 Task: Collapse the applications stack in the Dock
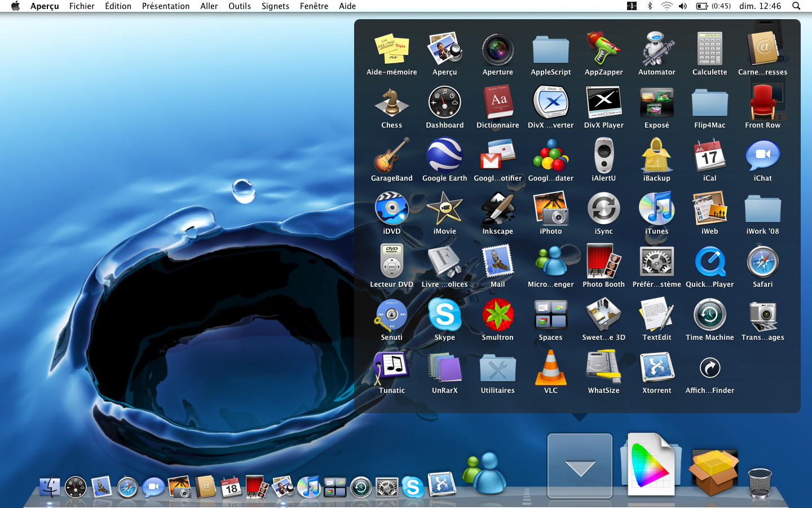[x=580, y=466]
